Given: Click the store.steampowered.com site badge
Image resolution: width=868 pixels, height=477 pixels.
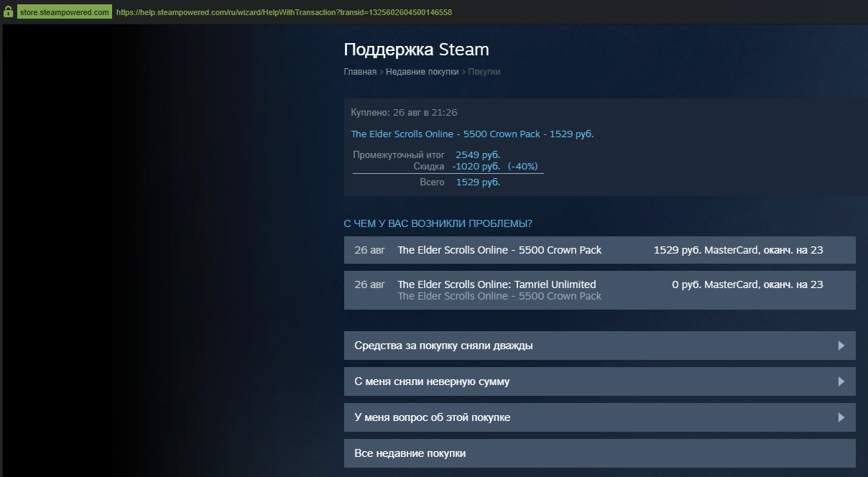Looking at the screenshot, I should (65, 12).
